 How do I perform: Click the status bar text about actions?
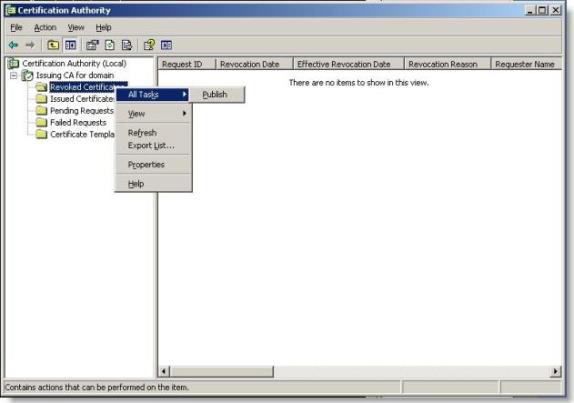coord(97,387)
